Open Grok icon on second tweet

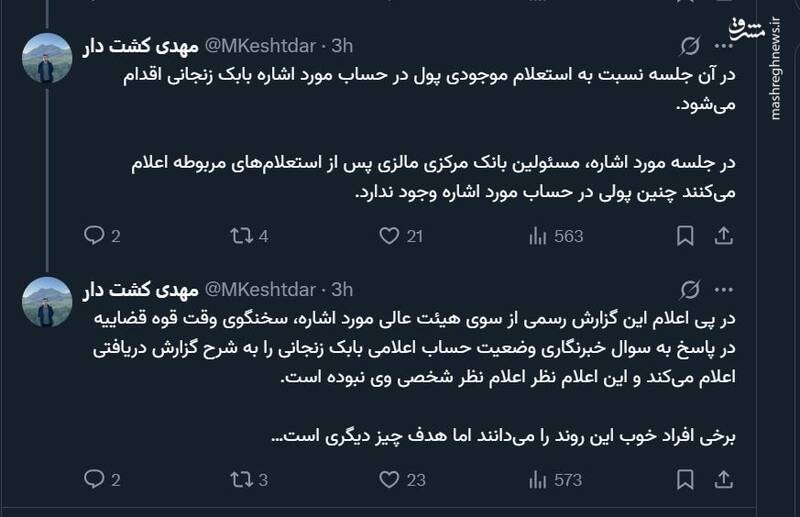coord(688,290)
